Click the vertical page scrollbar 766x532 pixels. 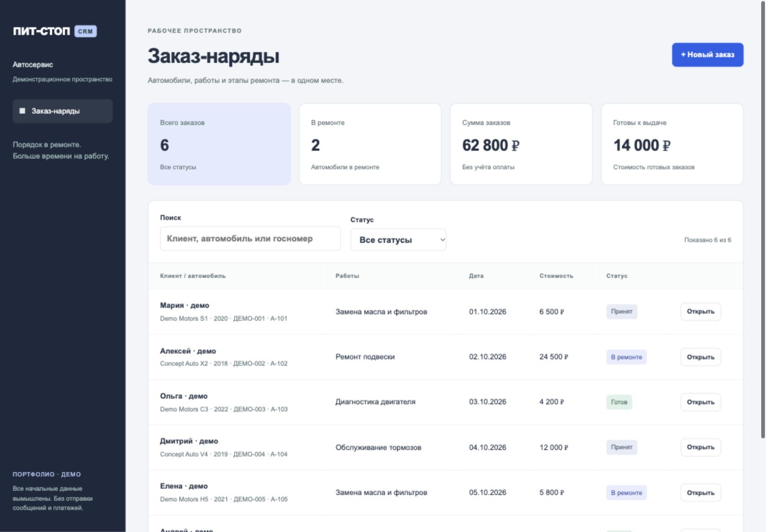coord(763,219)
